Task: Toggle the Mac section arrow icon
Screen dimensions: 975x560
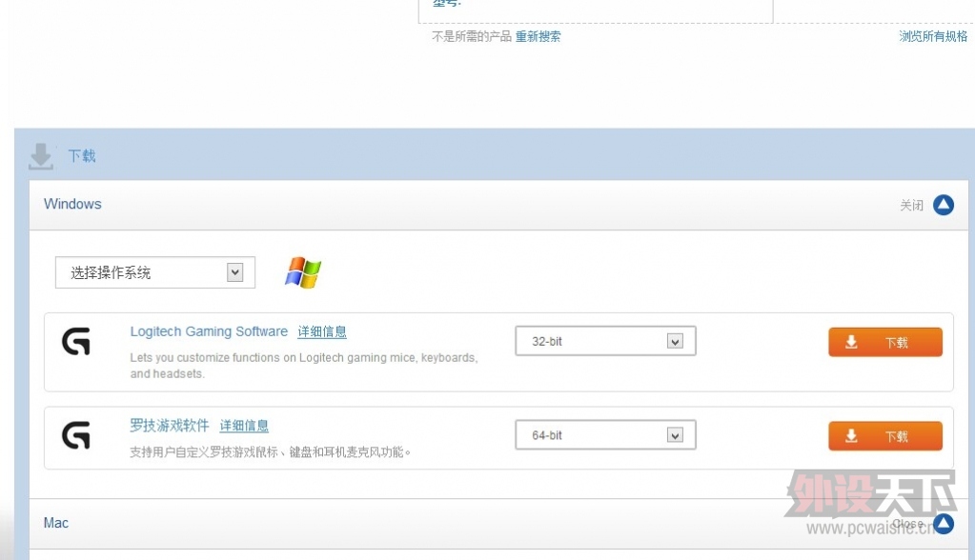Action: click(x=944, y=523)
